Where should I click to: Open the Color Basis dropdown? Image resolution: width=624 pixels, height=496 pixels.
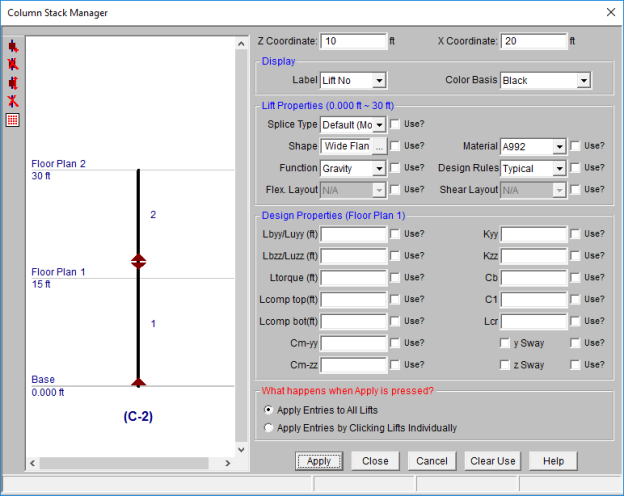583,80
